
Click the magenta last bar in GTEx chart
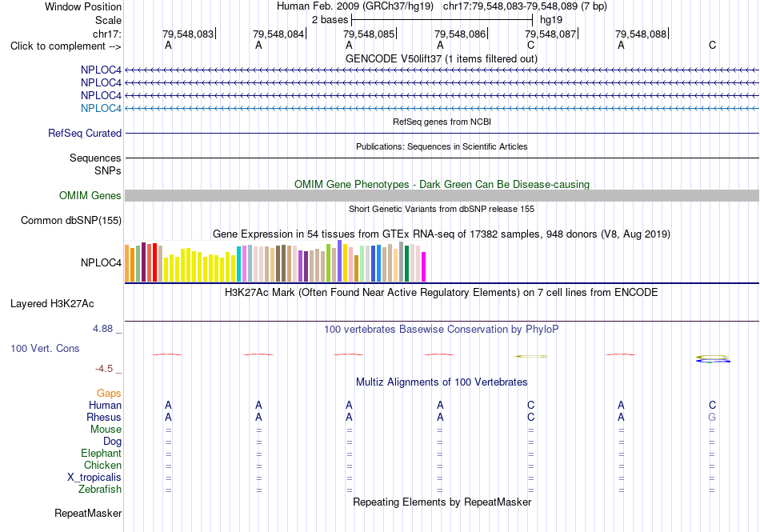(424, 266)
